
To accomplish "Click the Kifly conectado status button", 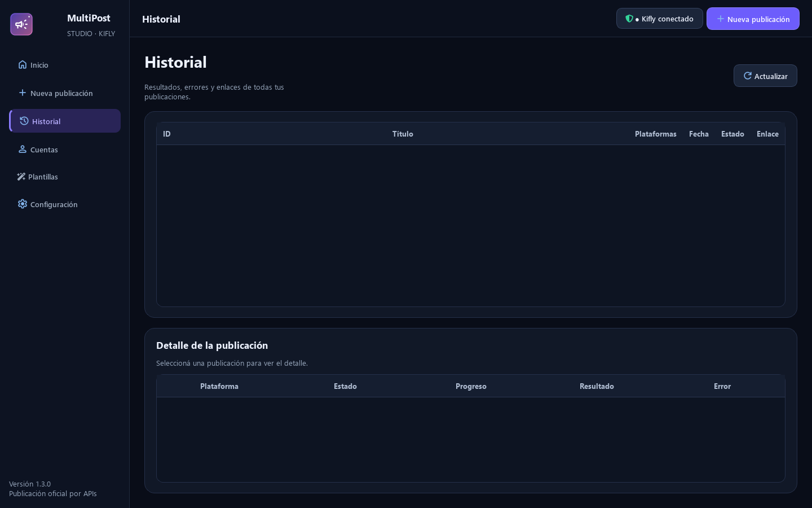I will [x=660, y=19].
